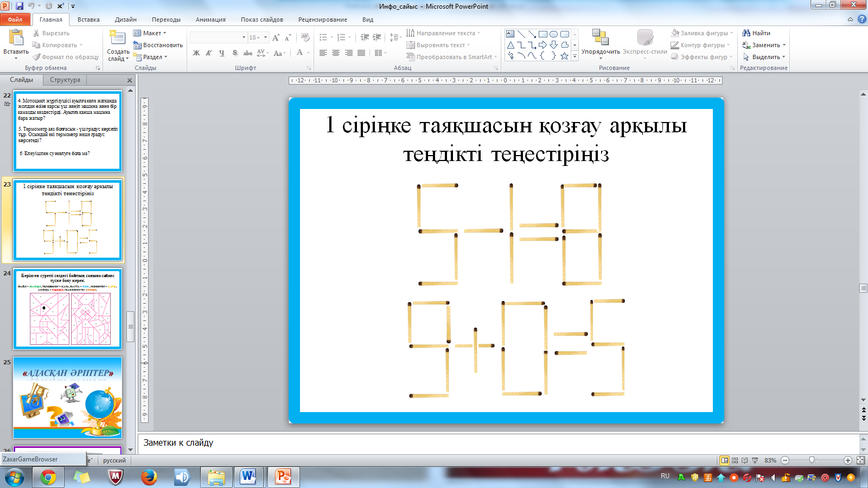Open the PowerPoint Help question icon

click(x=861, y=19)
